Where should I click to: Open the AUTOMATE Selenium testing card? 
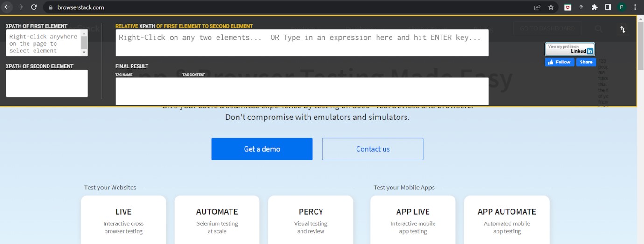tap(217, 220)
